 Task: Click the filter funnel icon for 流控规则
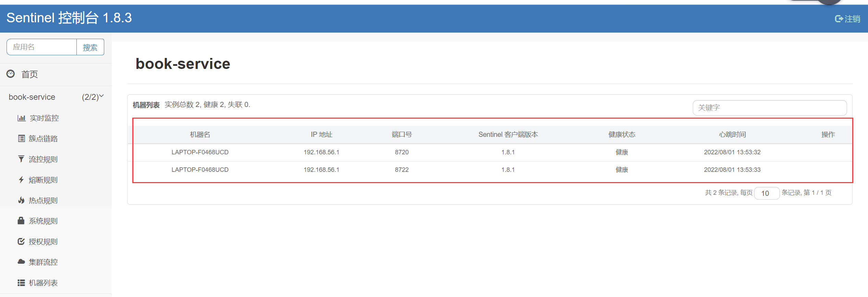21,159
